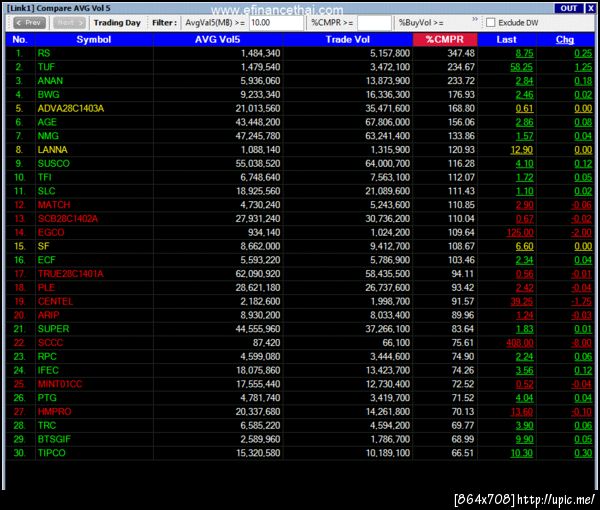Sort by the No. column header
Viewport: 600px width, 510px height.
point(20,39)
